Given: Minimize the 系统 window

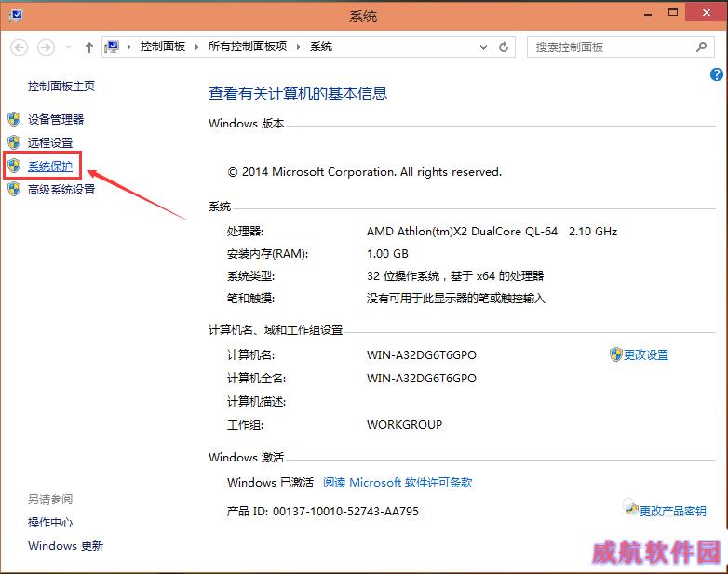Looking at the screenshot, I should tap(648, 14).
